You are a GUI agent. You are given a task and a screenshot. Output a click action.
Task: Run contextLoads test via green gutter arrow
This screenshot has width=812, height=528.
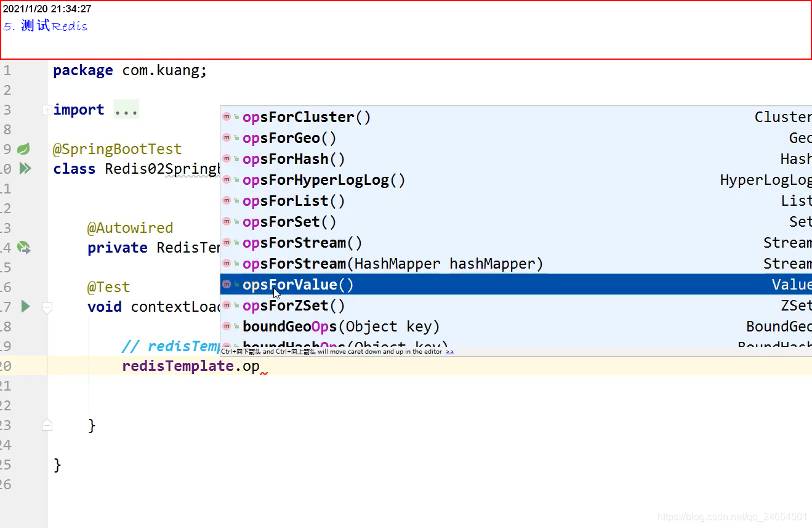click(25, 306)
